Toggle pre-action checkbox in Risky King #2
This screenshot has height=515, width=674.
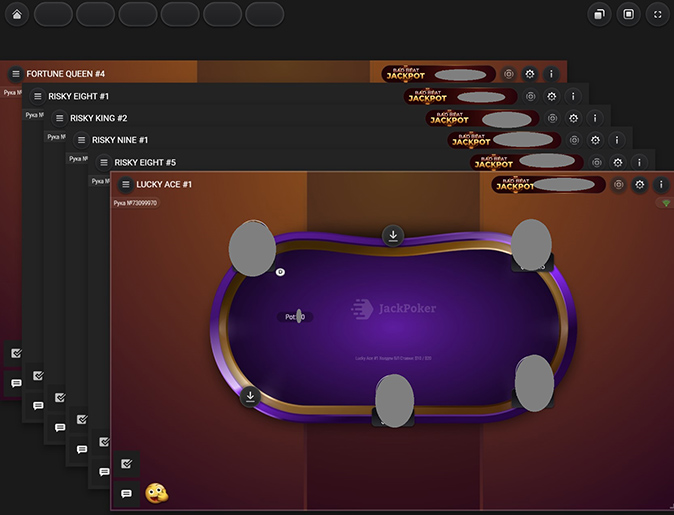click(60, 398)
